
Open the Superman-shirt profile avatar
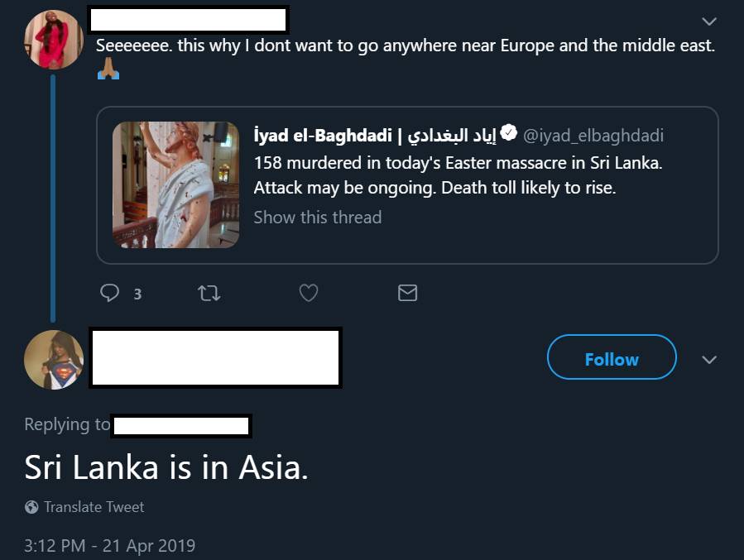(54, 360)
